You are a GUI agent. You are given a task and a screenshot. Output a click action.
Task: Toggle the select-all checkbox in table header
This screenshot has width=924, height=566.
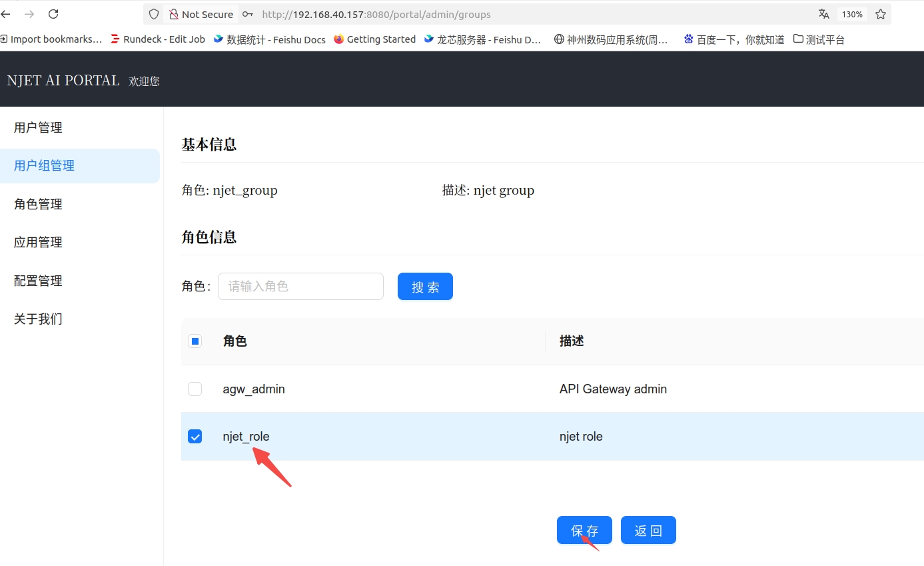tap(195, 341)
